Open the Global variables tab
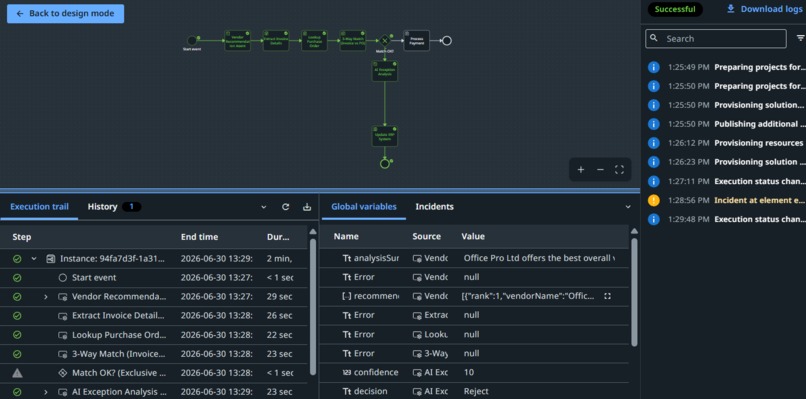 pos(364,207)
